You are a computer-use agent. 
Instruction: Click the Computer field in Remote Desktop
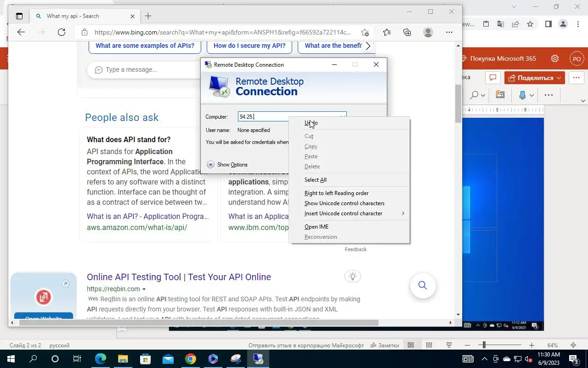coord(292,117)
